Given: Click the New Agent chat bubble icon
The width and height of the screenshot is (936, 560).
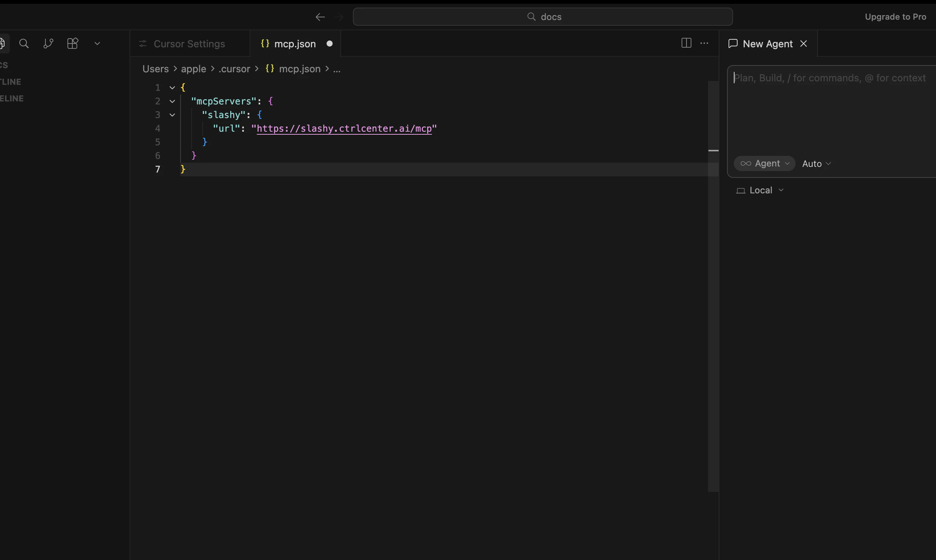Looking at the screenshot, I should pos(733,43).
